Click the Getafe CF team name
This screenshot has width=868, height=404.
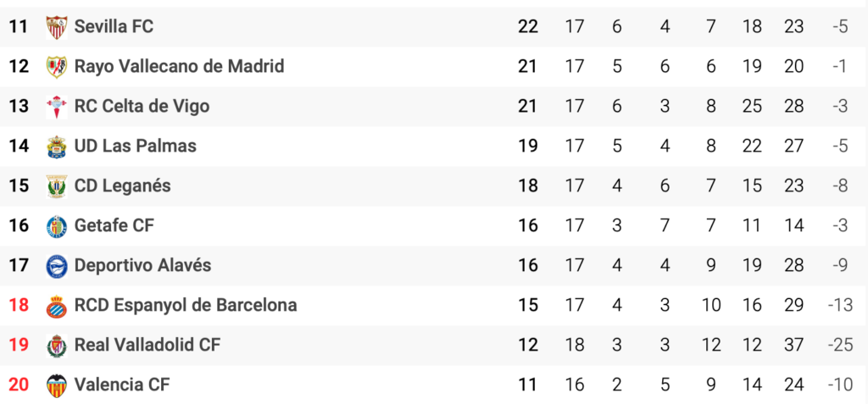coord(114,225)
